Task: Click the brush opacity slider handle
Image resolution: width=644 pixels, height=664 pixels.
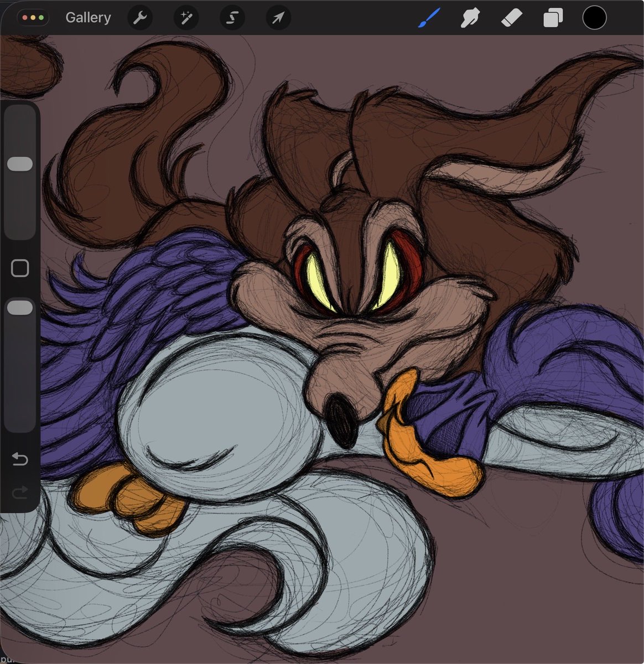Action: click(x=20, y=308)
